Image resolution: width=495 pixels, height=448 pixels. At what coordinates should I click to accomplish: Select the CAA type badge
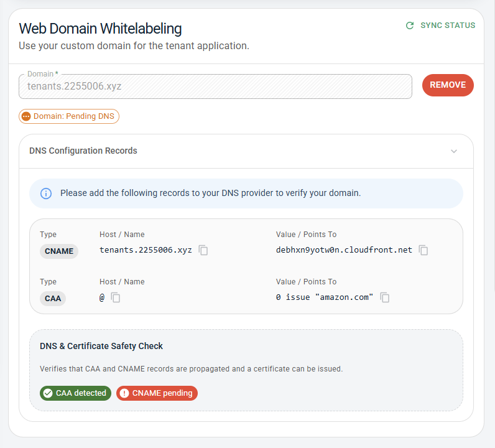(x=53, y=299)
